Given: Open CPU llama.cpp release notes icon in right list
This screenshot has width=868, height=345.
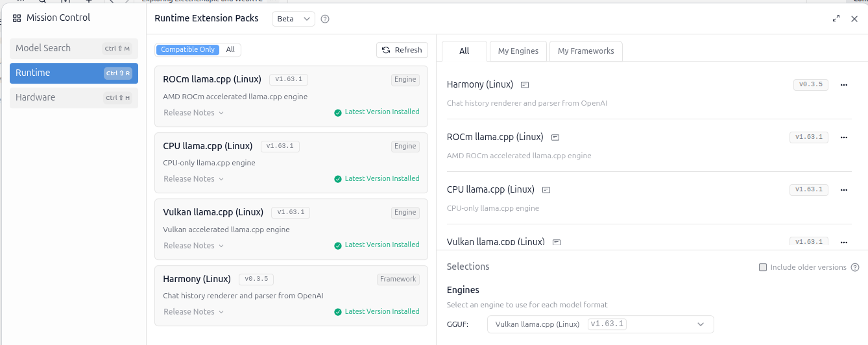Looking at the screenshot, I should 546,190.
